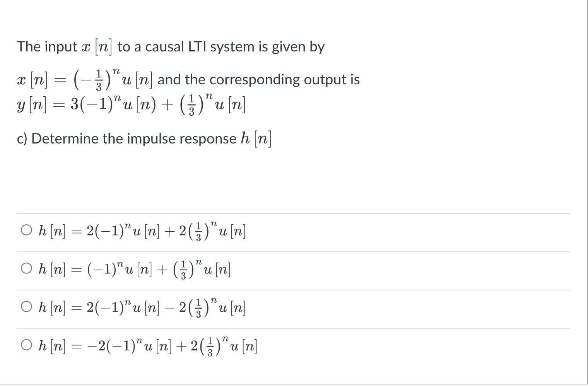Screen dimensions: 588x386
Task: Click the question text about causal LTI system
Action: (x=170, y=46)
